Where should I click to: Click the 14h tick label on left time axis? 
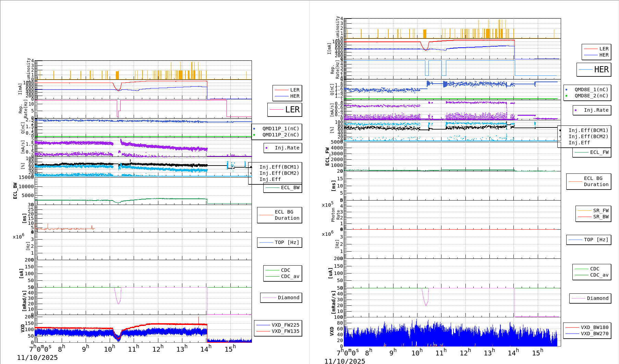tap(206, 349)
